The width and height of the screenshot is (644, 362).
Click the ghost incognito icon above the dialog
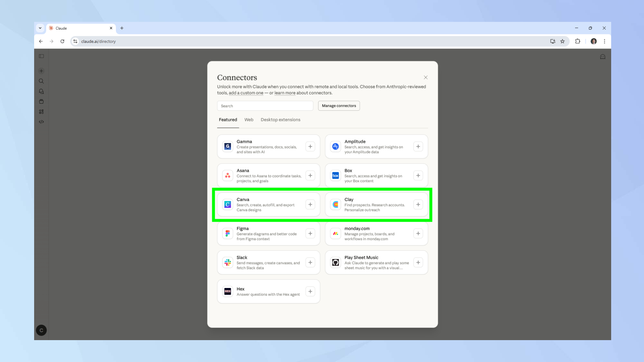602,56
